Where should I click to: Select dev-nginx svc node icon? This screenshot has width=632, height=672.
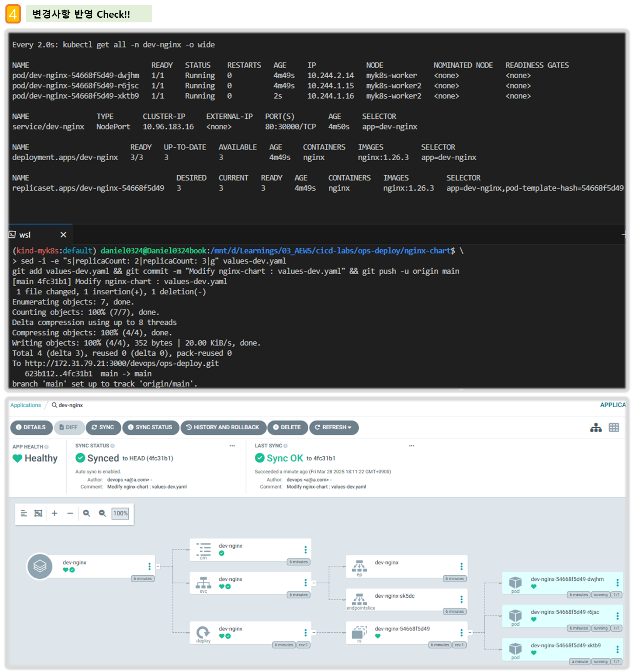click(x=203, y=583)
